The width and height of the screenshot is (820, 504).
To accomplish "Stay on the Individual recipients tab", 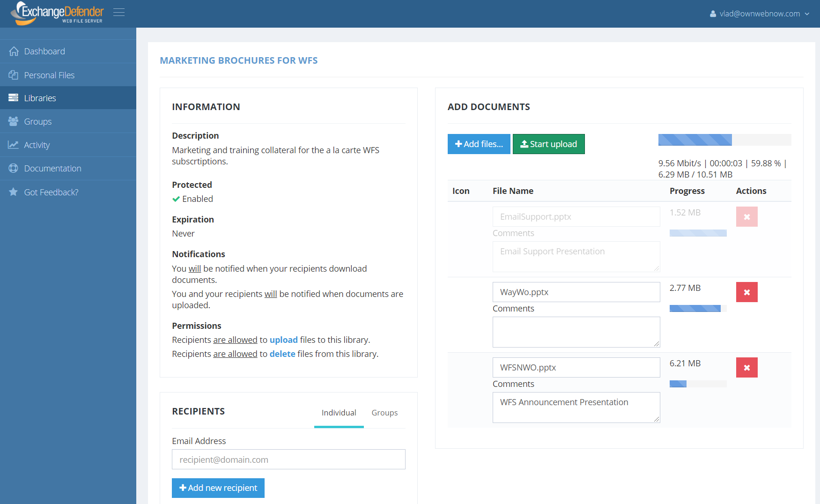I will (x=339, y=413).
